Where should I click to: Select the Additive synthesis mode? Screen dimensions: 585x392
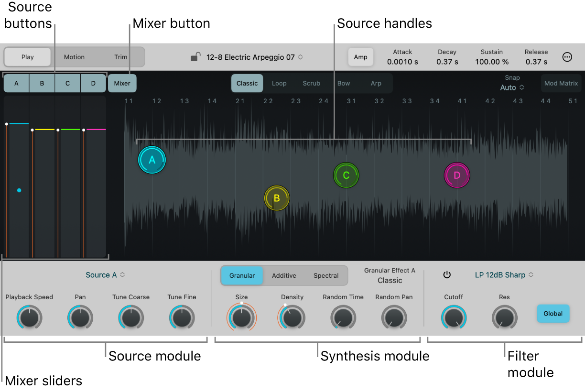coord(284,275)
